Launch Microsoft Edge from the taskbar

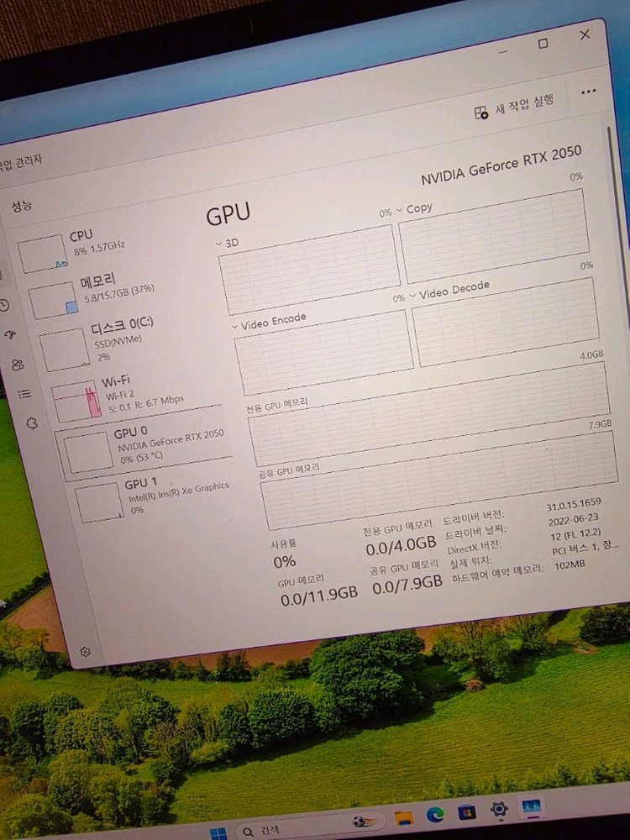tap(435, 815)
